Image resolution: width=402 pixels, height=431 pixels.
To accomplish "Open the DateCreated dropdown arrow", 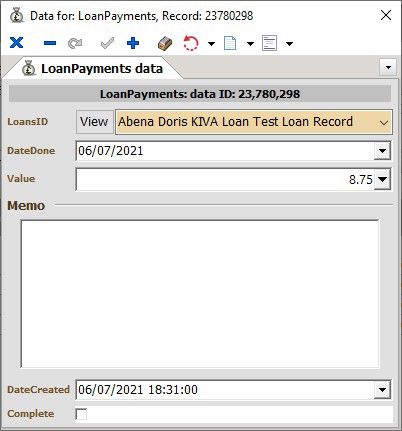I will point(382,390).
